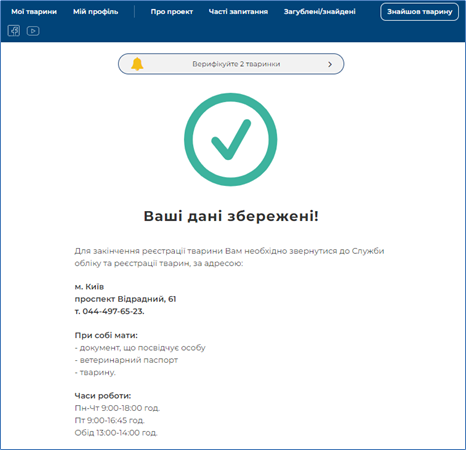Open the Про проект section
Viewport: 466px width, 450px height.
(172, 12)
